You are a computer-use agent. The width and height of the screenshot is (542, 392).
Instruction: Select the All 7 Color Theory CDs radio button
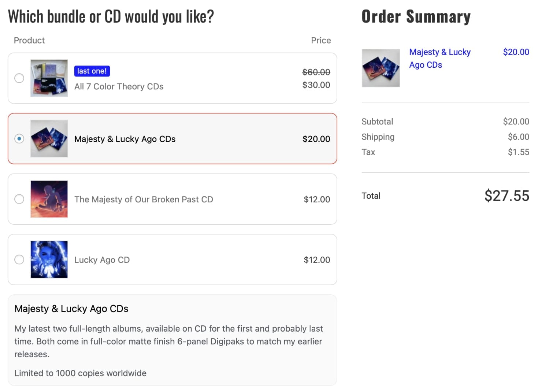(x=19, y=78)
